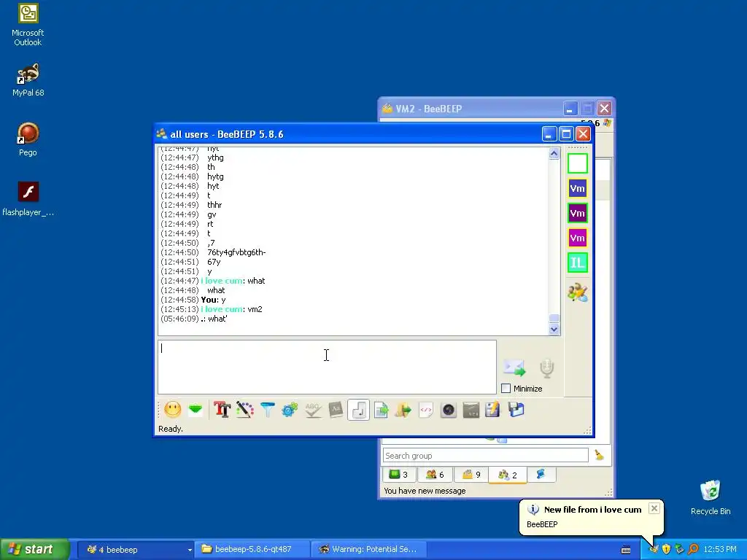
Task: Dismiss the New file notification balloon
Action: pyautogui.click(x=654, y=508)
